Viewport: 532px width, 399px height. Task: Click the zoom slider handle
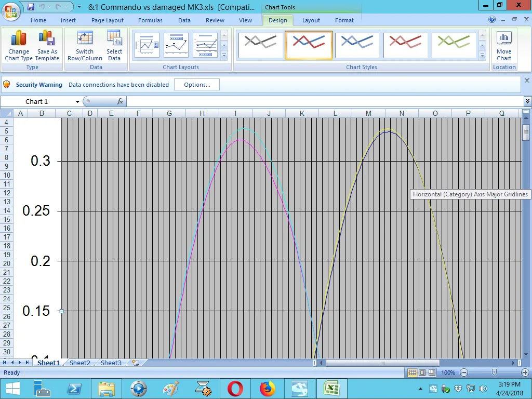point(494,373)
